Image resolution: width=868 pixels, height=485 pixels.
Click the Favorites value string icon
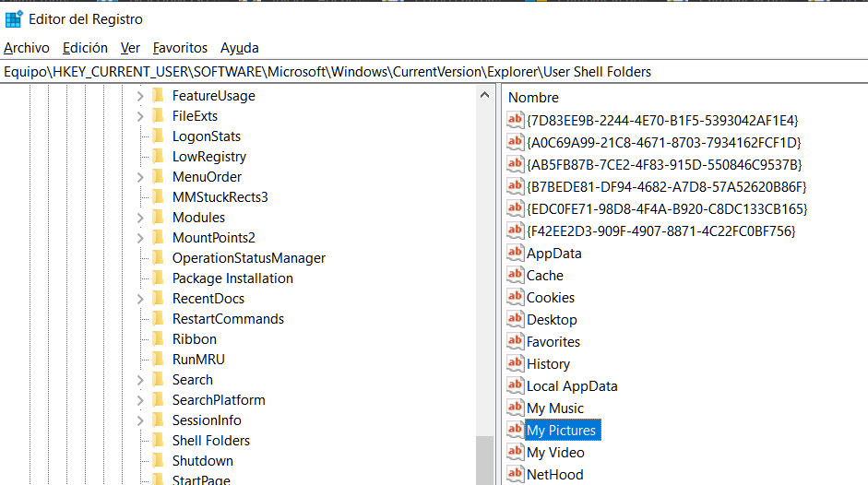click(x=515, y=341)
